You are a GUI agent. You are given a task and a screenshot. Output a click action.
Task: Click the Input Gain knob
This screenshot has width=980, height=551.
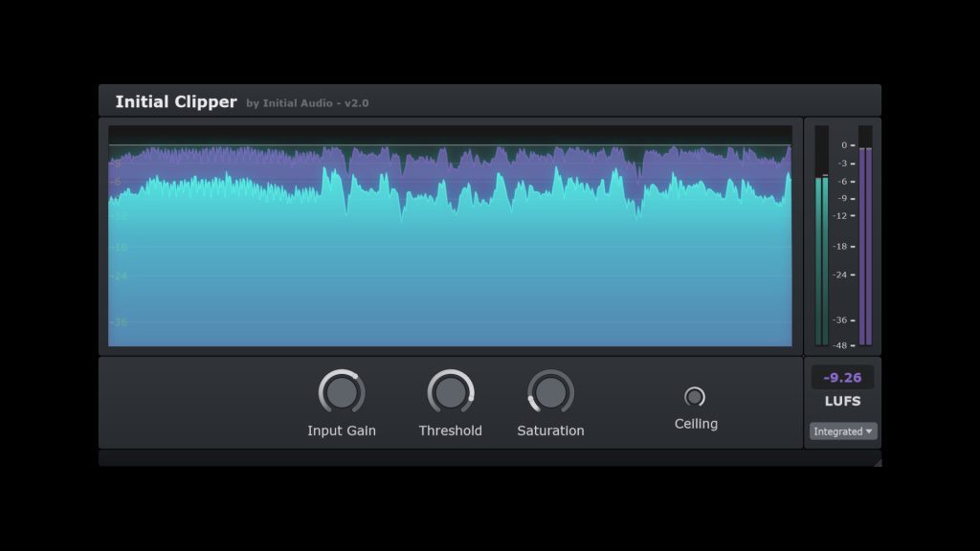coord(342,392)
